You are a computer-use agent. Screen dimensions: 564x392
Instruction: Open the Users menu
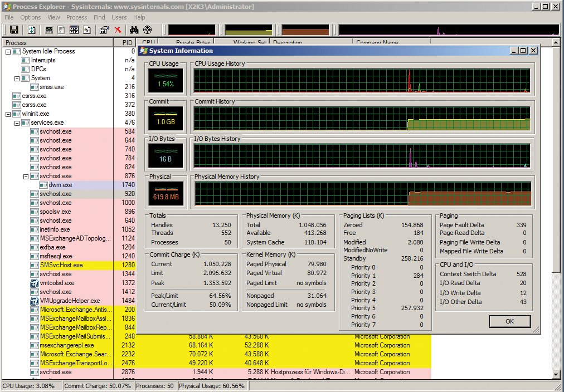click(x=119, y=17)
